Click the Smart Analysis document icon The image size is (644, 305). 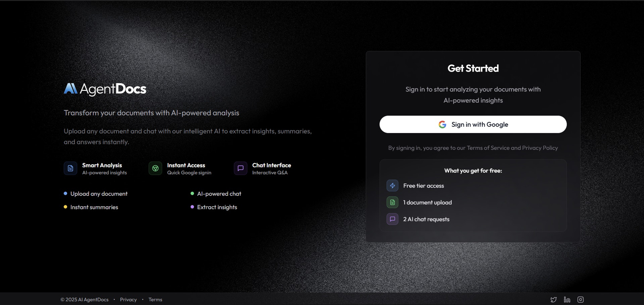70,168
